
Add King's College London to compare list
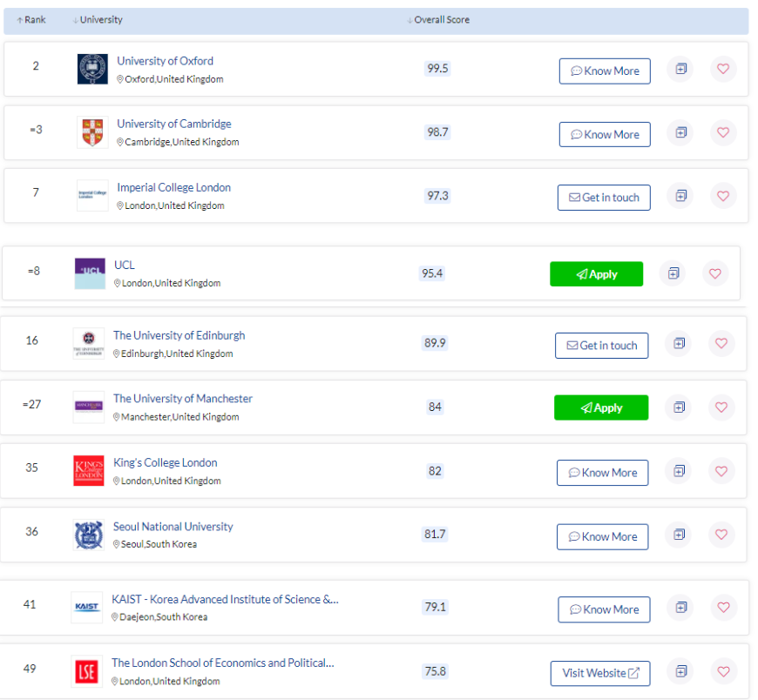(679, 471)
